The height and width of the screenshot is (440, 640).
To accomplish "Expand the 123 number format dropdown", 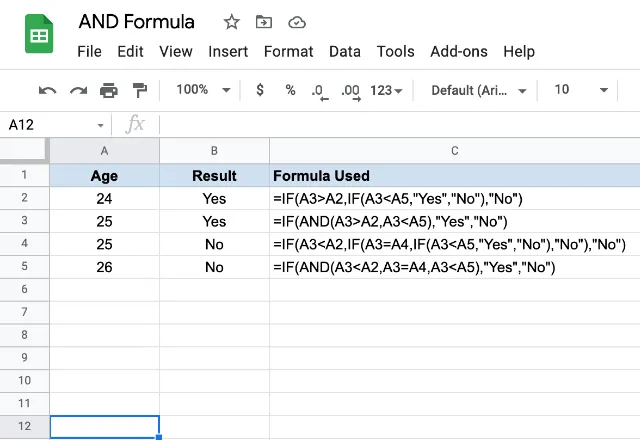I will click(x=386, y=90).
